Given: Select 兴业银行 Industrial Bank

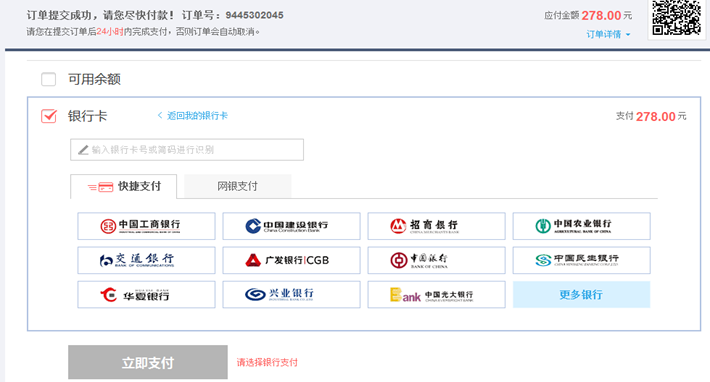Looking at the screenshot, I should pyautogui.click(x=291, y=295).
